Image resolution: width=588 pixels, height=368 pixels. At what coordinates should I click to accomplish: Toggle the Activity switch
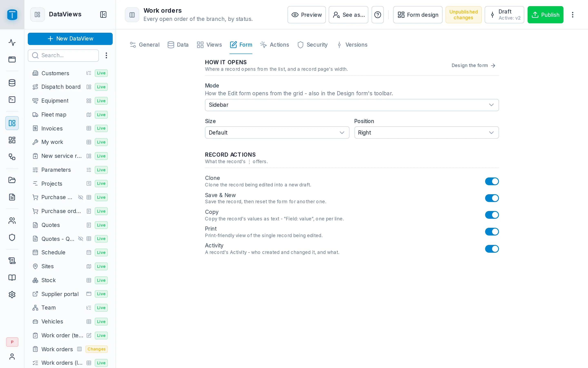[492, 249]
